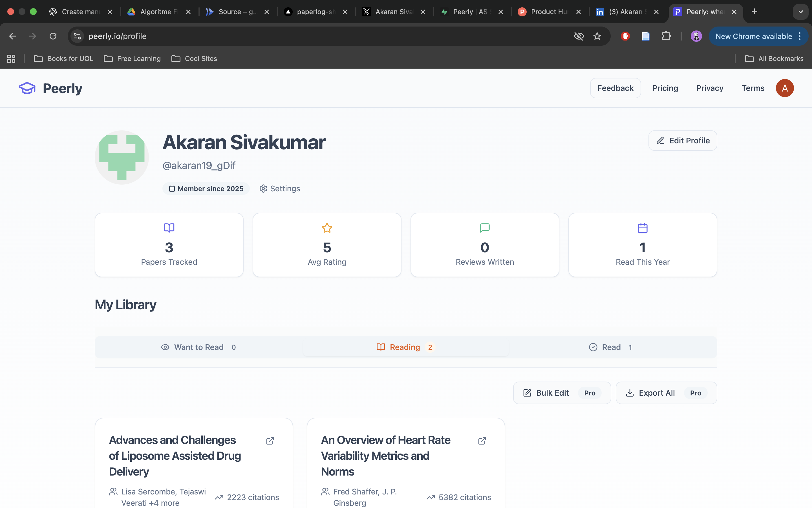Bookmark this page with the star icon
Viewport: 812px width, 508px height.
[x=597, y=36]
